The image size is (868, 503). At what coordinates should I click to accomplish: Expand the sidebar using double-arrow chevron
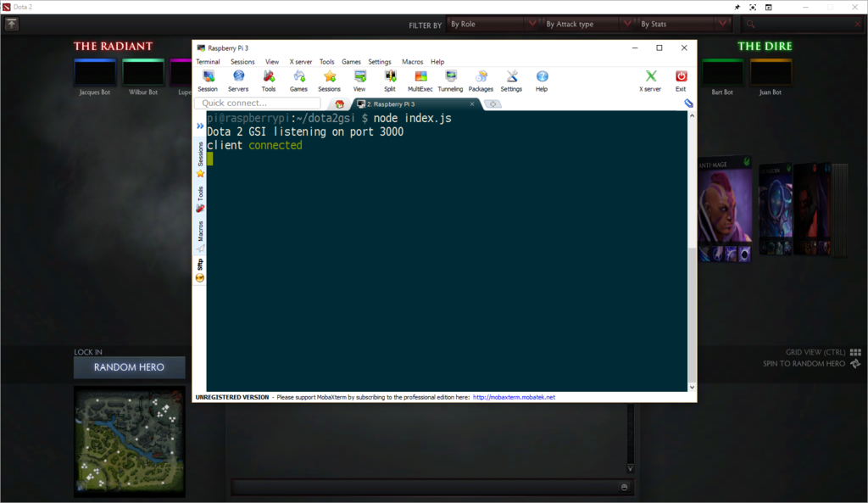(200, 126)
